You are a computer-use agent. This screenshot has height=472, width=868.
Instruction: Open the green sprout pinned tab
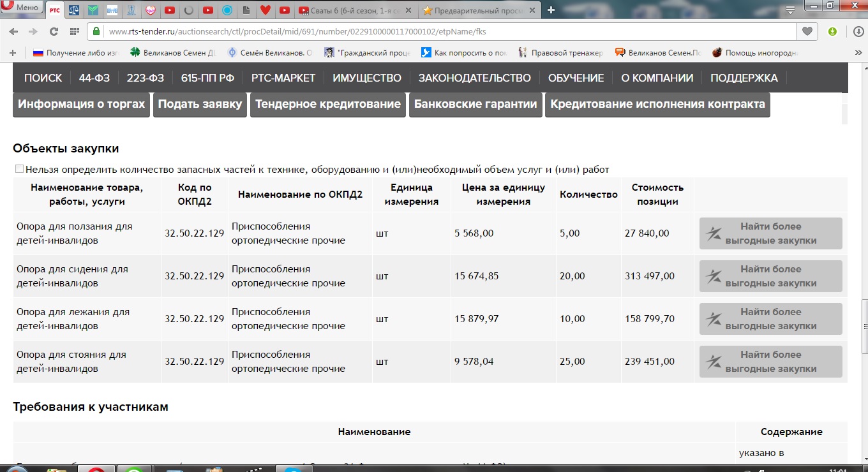[x=94, y=10]
